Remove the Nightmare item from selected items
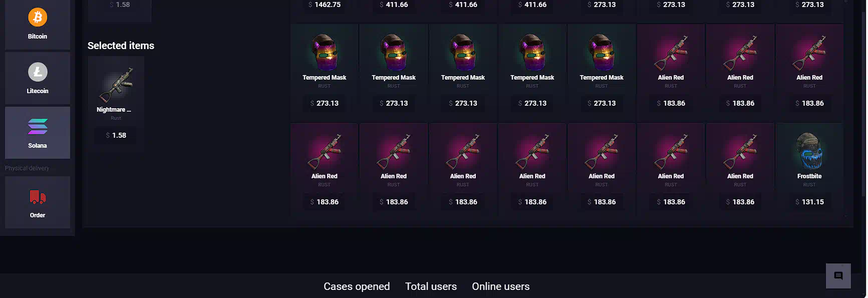The height and width of the screenshot is (298, 868). (x=116, y=104)
